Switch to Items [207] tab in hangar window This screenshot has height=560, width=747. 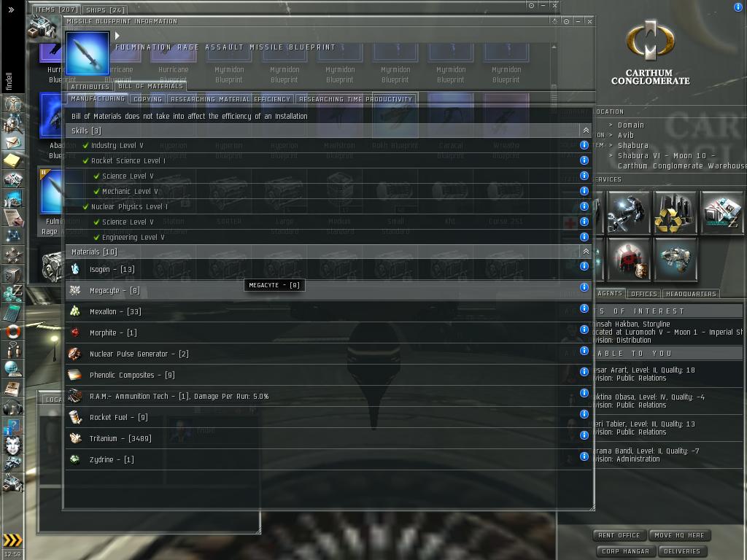(57, 9)
